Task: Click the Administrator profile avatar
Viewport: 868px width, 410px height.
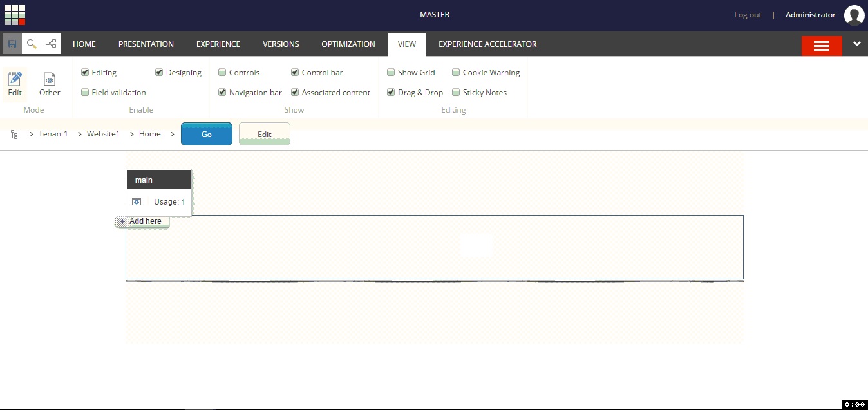Action: (854, 15)
